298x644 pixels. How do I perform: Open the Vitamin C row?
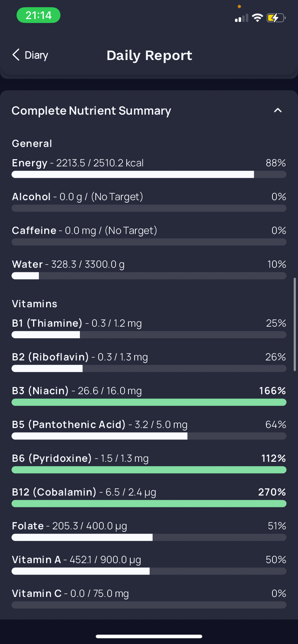coord(149,598)
